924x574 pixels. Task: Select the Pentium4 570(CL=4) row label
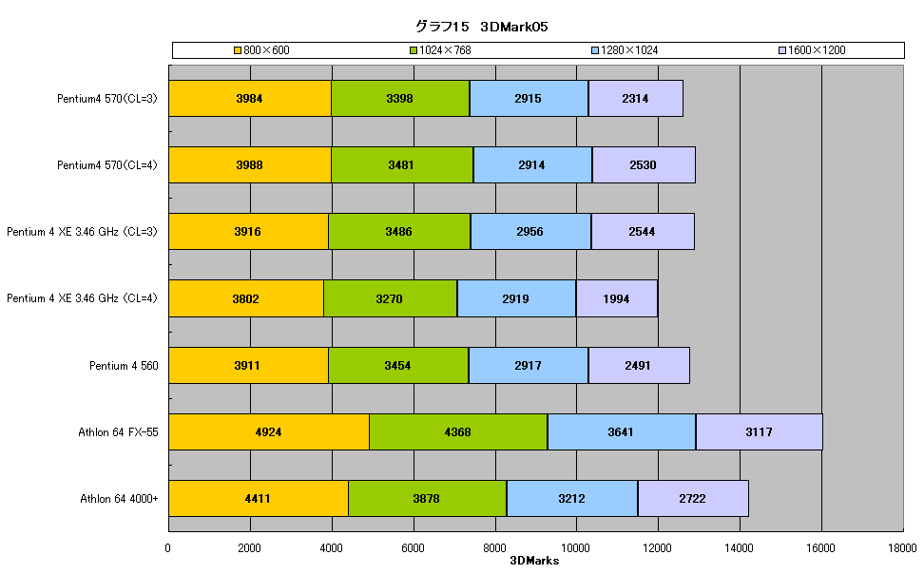[x=107, y=165]
